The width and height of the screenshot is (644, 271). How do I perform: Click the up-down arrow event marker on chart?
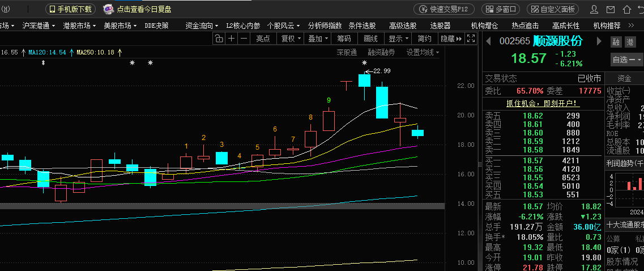click(44, 63)
